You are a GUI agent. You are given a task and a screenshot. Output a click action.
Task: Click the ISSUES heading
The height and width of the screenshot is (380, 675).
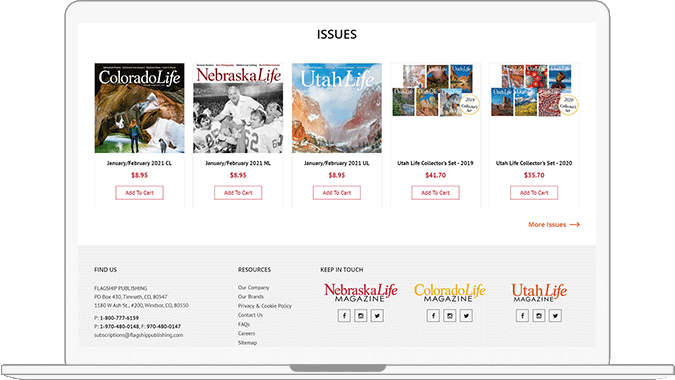[337, 34]
